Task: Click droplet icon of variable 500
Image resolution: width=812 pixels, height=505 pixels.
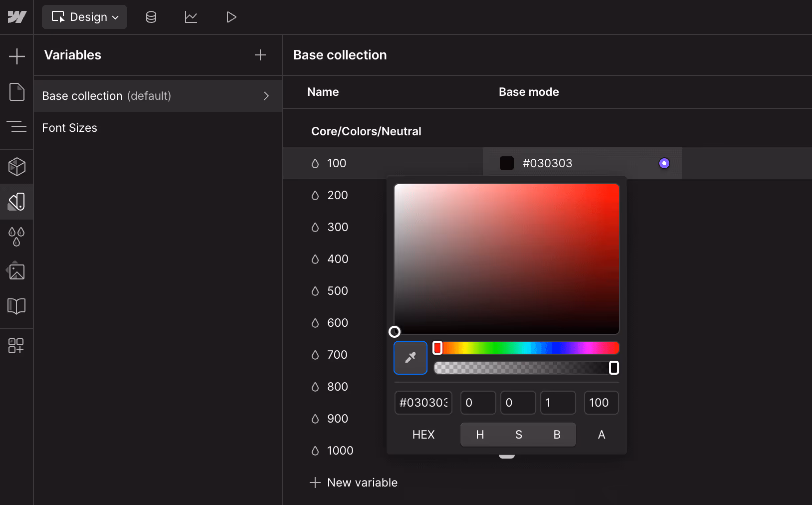Action: click(x=315, y=291)
